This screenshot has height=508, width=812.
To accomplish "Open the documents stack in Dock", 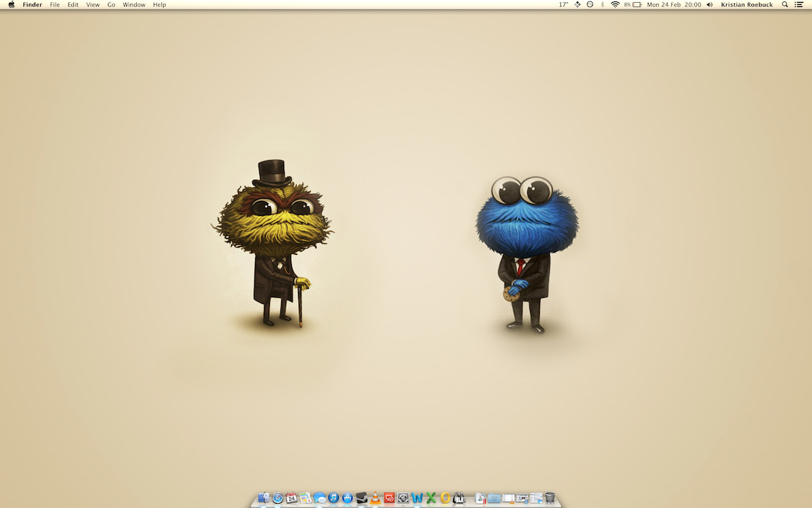I will coord(480,497).
